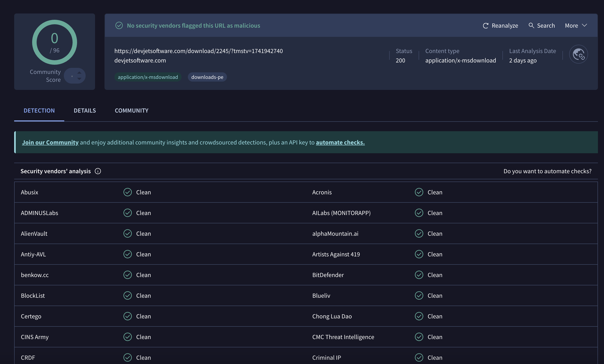
Task: Click the Status value 200
Action: pos(400,60)
